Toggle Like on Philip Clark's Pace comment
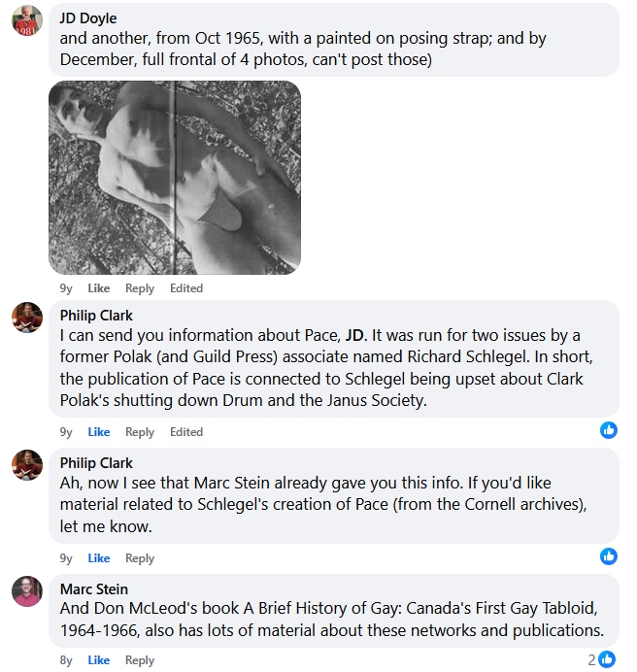The height and width of the screenshot is (672, 637). (x=99, y=432)
